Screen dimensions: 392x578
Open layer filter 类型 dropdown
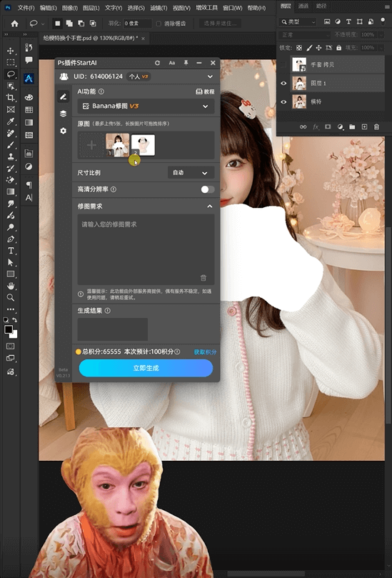[298, 22]
